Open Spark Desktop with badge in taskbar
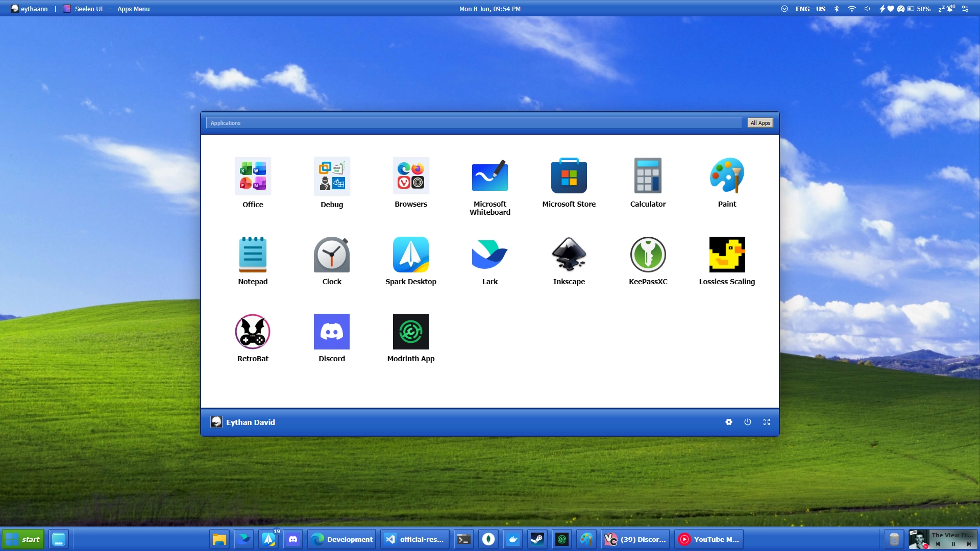Image resolution: width=980 pixels, height=551 pixels. coord(269,539)
